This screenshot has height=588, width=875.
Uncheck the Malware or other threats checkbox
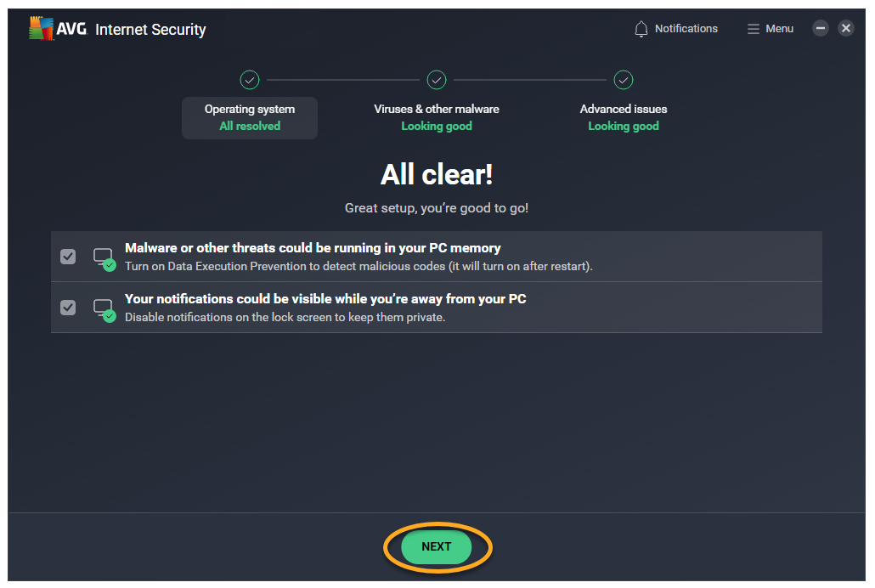[x=68, y=257]
